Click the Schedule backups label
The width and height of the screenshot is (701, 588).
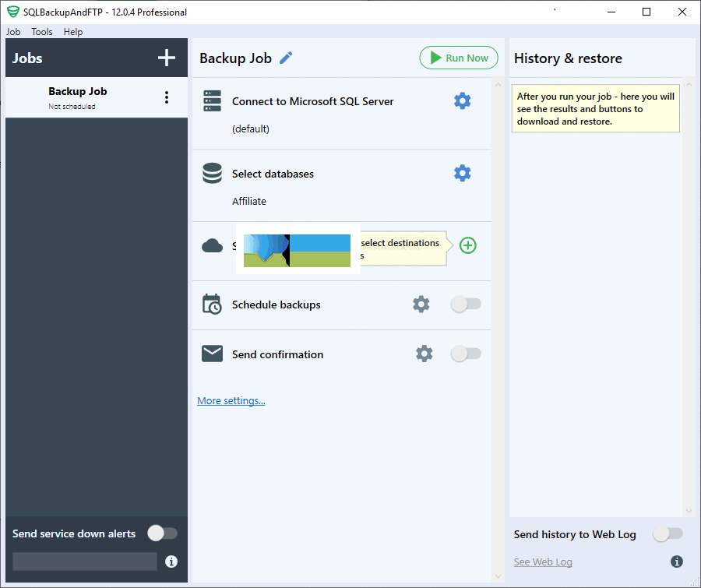(x=277, y=305)
